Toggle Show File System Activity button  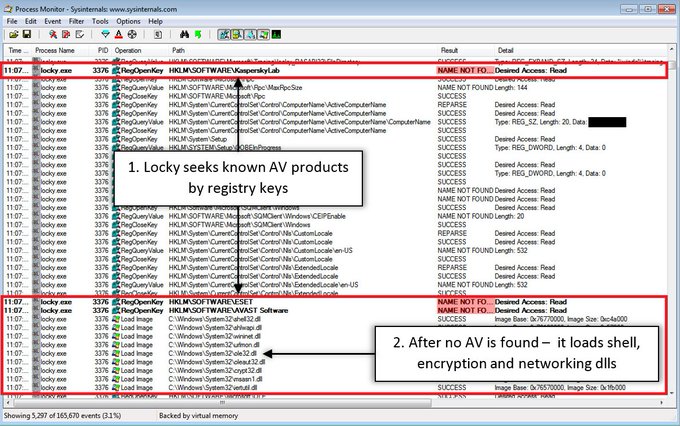click(237, 34)
